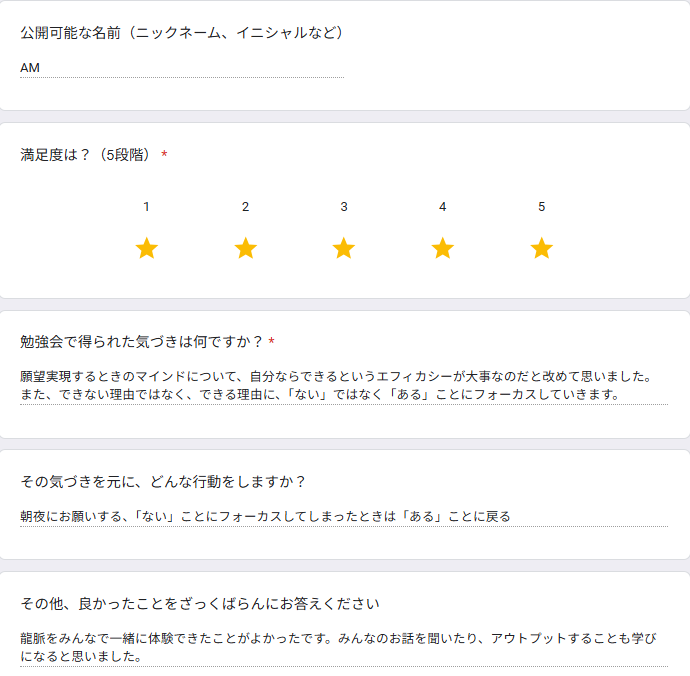
Task: Click the rating number label 1
Action: 147,206
